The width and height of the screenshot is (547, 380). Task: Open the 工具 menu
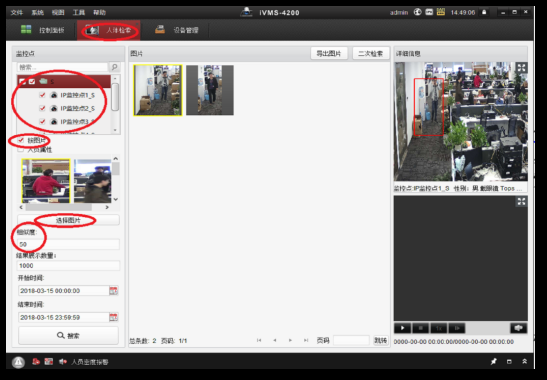79,13
